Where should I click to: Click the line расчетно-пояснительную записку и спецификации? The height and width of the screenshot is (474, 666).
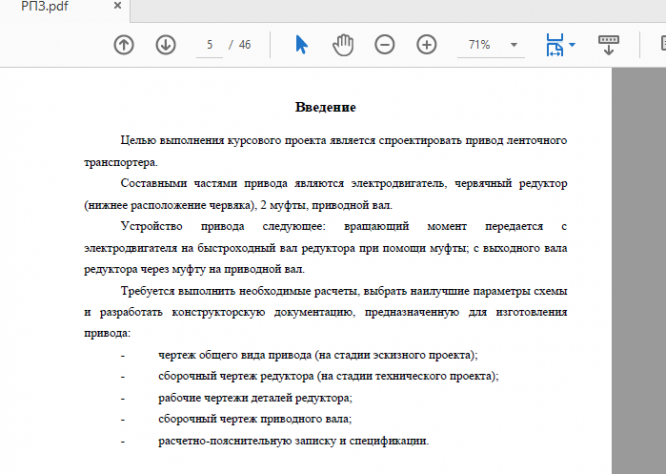293,441
